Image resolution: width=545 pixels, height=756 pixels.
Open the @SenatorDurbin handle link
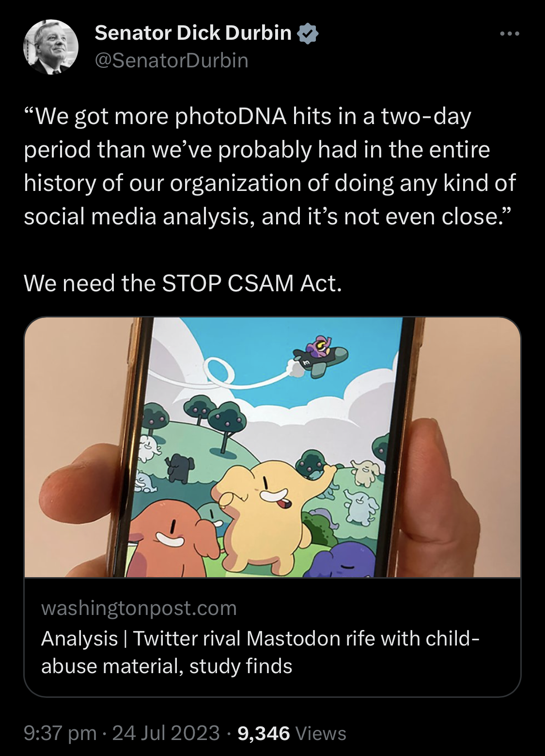pyautogui.click(x=171, y=61)
